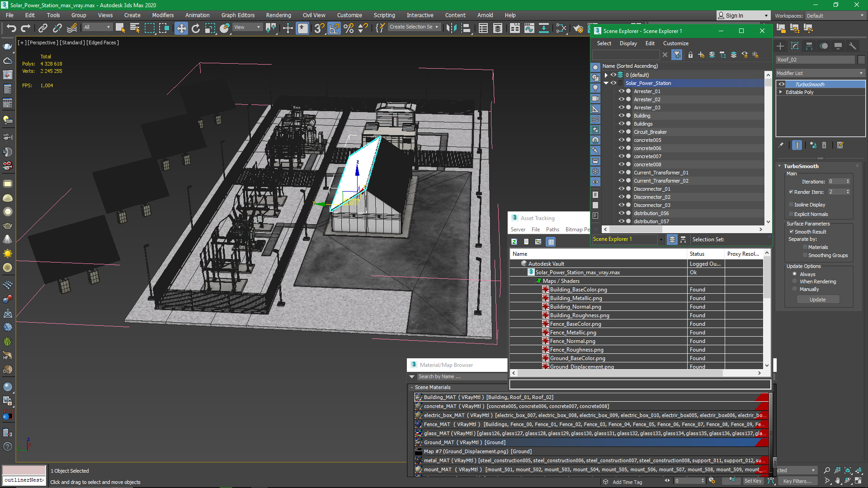The width and height of the screenshot is (868, 488).
Task: Open the Graph Editors menu
Action: 238,15
